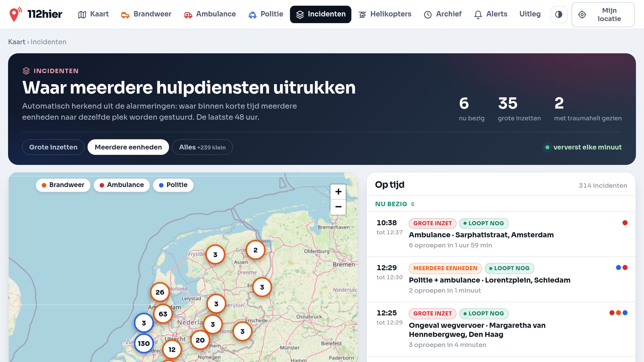
Task: Click the Kaart breadcrumb link
Action: point(17,42)
